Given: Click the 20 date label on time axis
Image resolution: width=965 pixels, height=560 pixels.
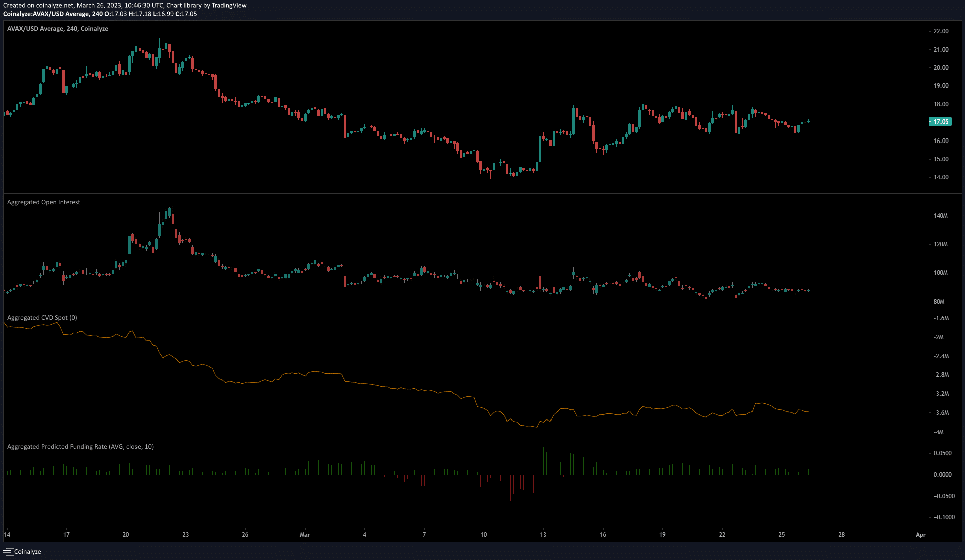Looking at the screenshot, I should 126,535.
